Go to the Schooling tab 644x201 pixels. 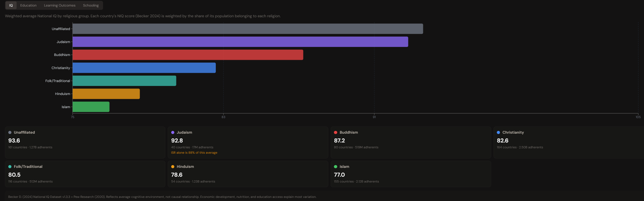click(x=91, y=5)
